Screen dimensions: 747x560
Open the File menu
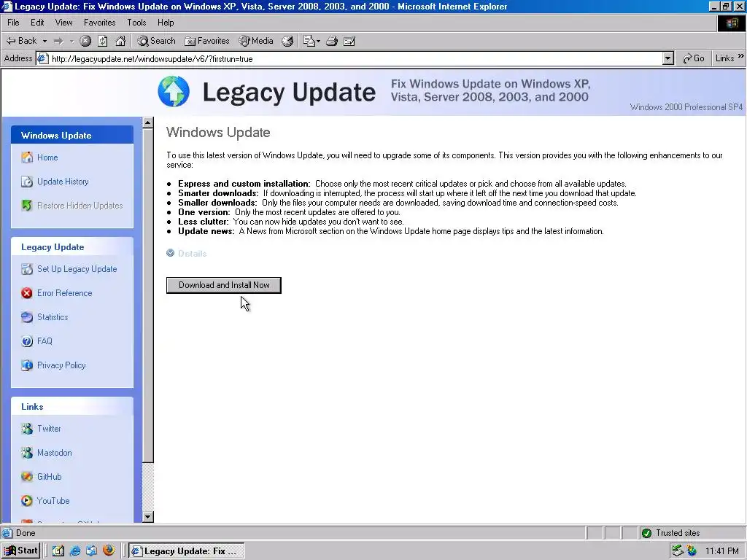pyautogui.click(x=13, y=23)
